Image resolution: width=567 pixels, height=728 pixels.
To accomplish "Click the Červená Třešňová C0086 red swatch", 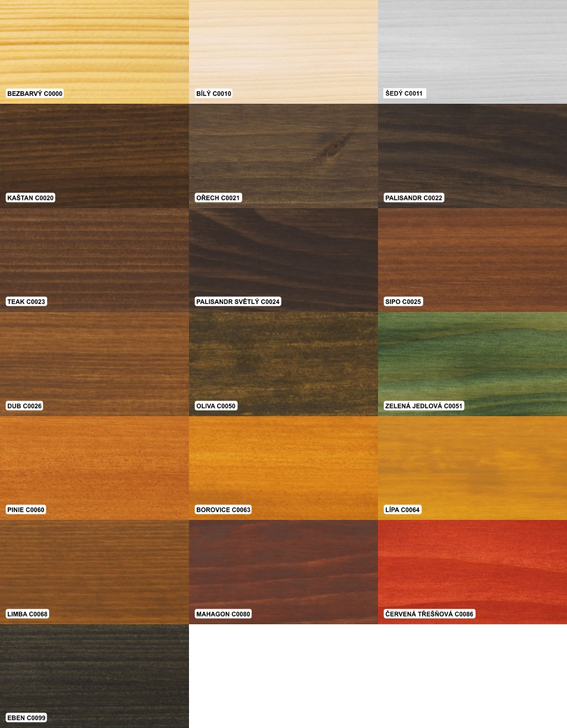I will [x=472, y=569].
